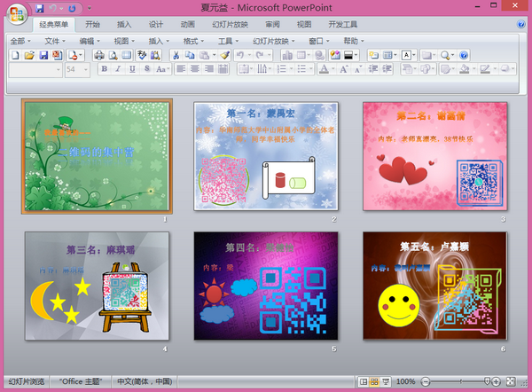532x392 pixels.
Task: Run spelling check ABC icon
Action: (x=142, y=55)
